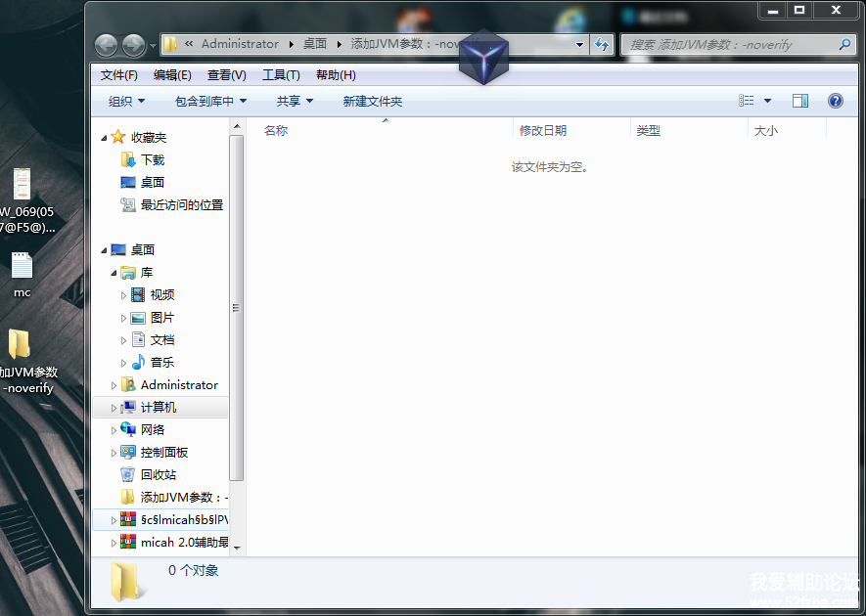Open the 工具(T) menu
Image resolution: width=866 pixels, height=616 pixels.
(281, 75)
